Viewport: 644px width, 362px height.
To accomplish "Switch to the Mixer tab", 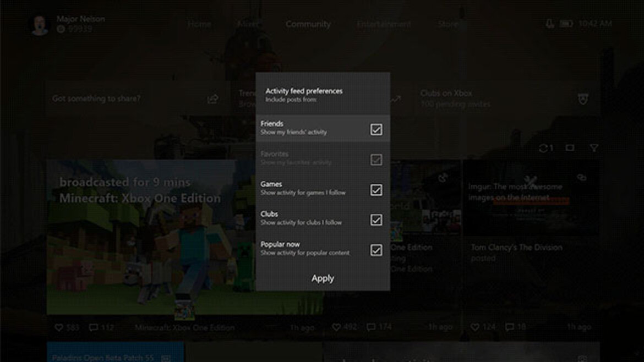I will 248,24.
